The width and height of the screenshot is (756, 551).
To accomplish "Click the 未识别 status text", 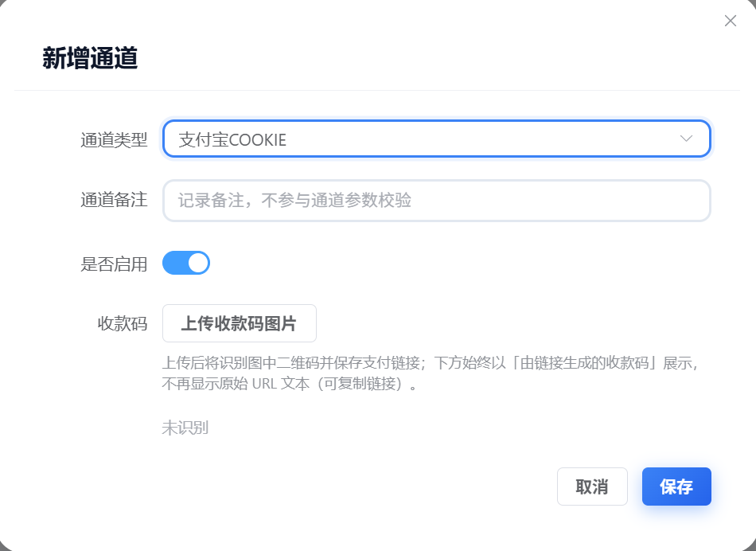I will 185,428.
